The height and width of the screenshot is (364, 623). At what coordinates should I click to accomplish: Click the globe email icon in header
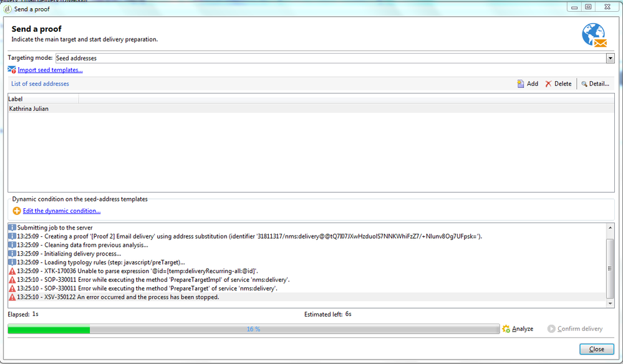point(594,35)
